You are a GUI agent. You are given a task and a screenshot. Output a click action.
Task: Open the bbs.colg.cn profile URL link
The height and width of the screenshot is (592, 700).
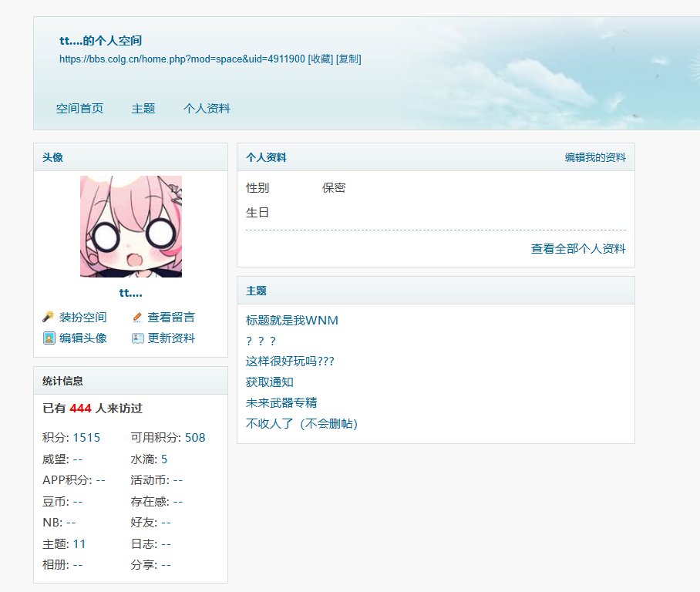(x=182, y=59)
